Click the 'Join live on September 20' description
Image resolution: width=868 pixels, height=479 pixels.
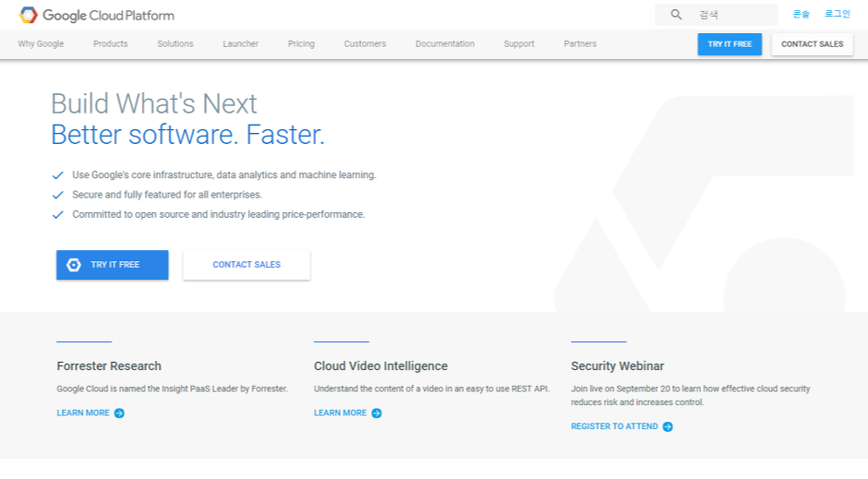(x=691, y=396)
